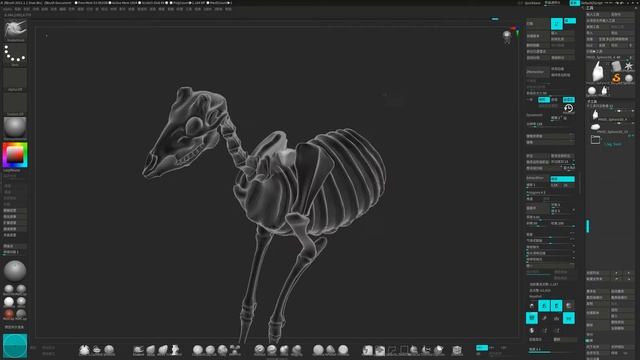Select the clustered spheres brush in bottom shelf

(x=235, y=350)
